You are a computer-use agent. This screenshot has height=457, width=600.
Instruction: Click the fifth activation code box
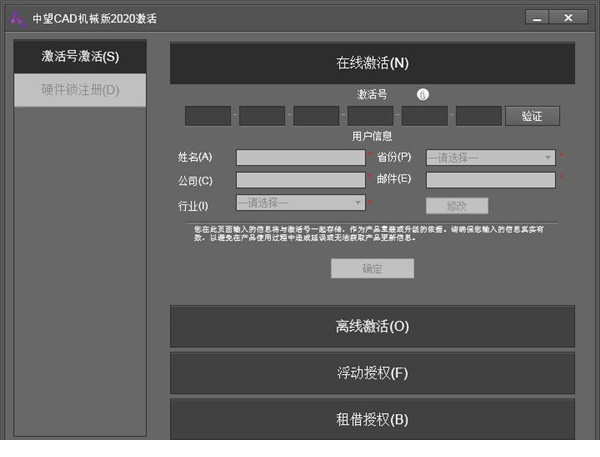coord(425,116)
